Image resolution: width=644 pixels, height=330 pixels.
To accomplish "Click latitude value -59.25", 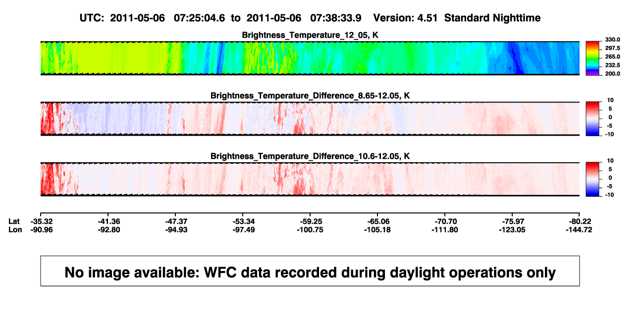I will coord(311,221).
